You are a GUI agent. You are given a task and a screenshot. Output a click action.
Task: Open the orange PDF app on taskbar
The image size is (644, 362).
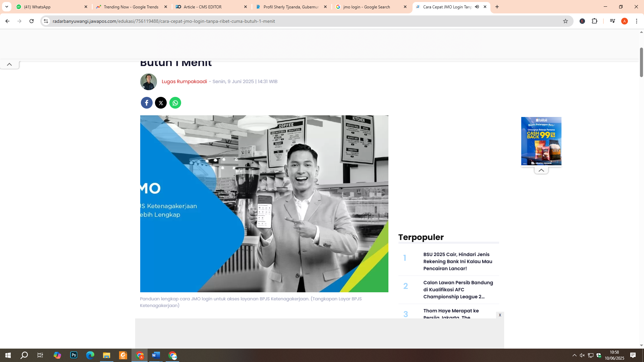coord(123,355)
